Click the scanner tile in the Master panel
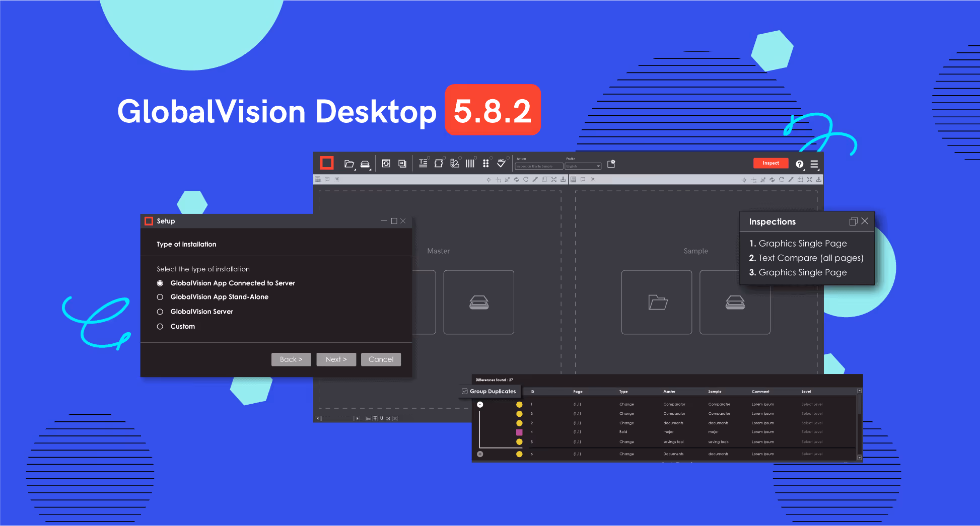Screen dimensions: 980x526 479,302
